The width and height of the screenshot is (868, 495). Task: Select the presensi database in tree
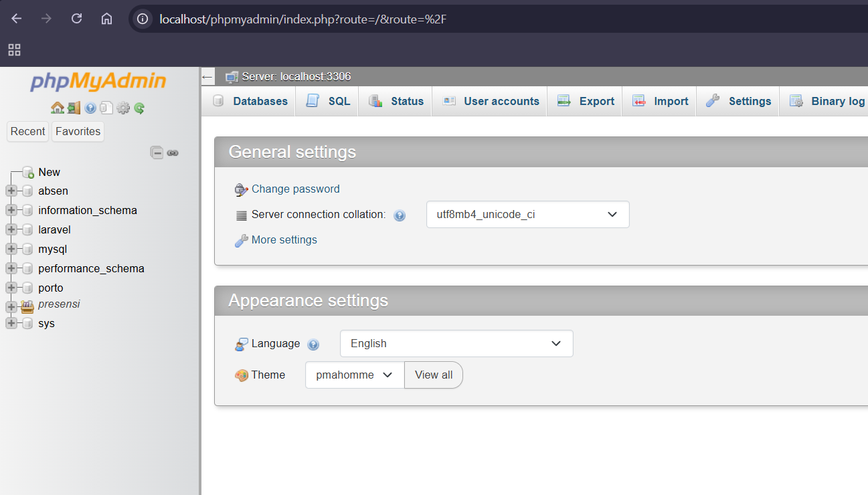point(59,304)
